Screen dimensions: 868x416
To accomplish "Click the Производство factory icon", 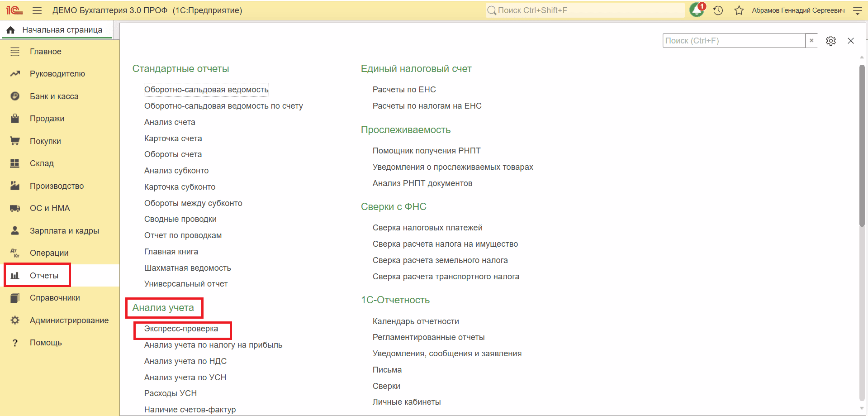I will point(15,186).
